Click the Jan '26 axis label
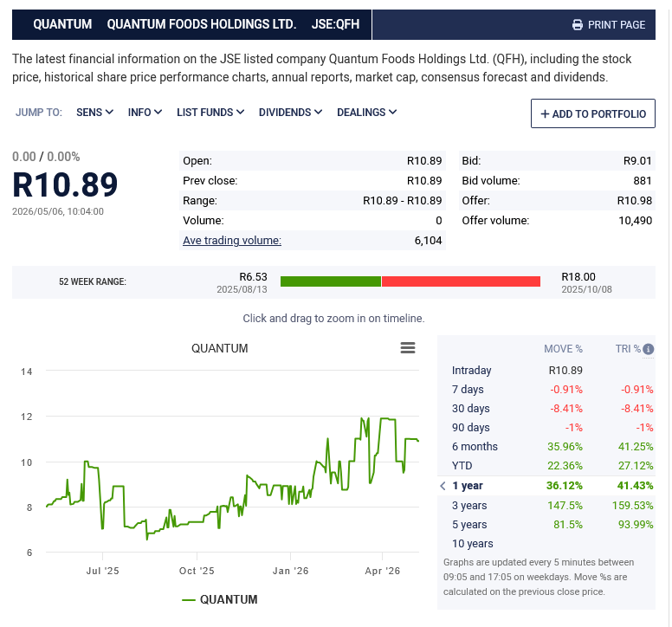The height and width of the screenshot is (627, 672). click(291, 571)
